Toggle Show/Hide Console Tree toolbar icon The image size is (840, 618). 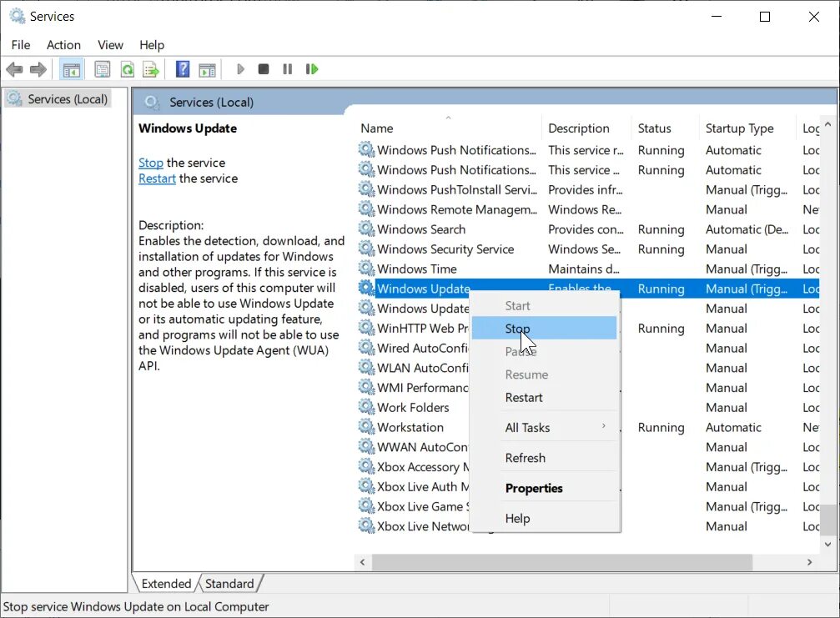coord(71,69)
